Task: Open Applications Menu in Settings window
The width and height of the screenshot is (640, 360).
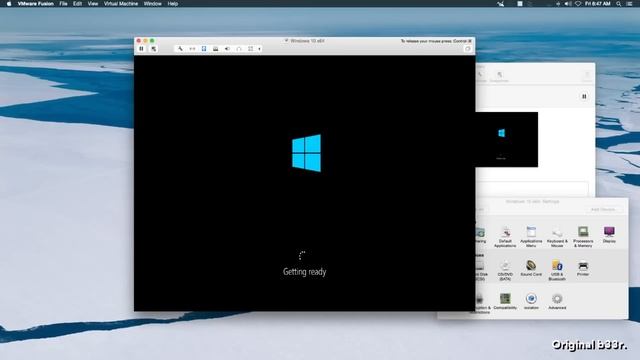Action: point(531,237)
